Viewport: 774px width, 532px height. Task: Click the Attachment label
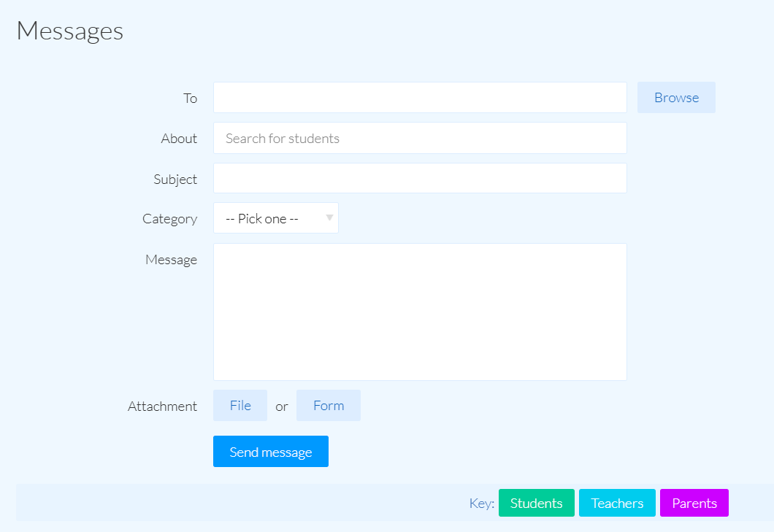coord(161,406)
